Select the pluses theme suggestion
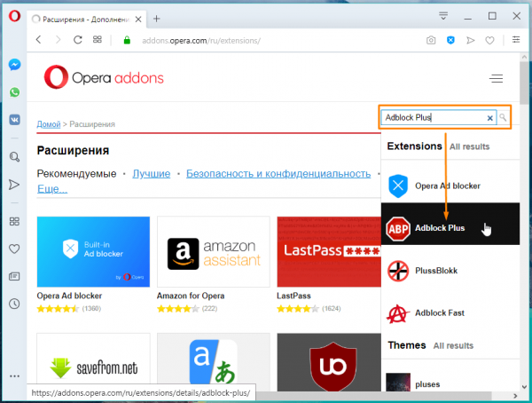 point(450,383)
